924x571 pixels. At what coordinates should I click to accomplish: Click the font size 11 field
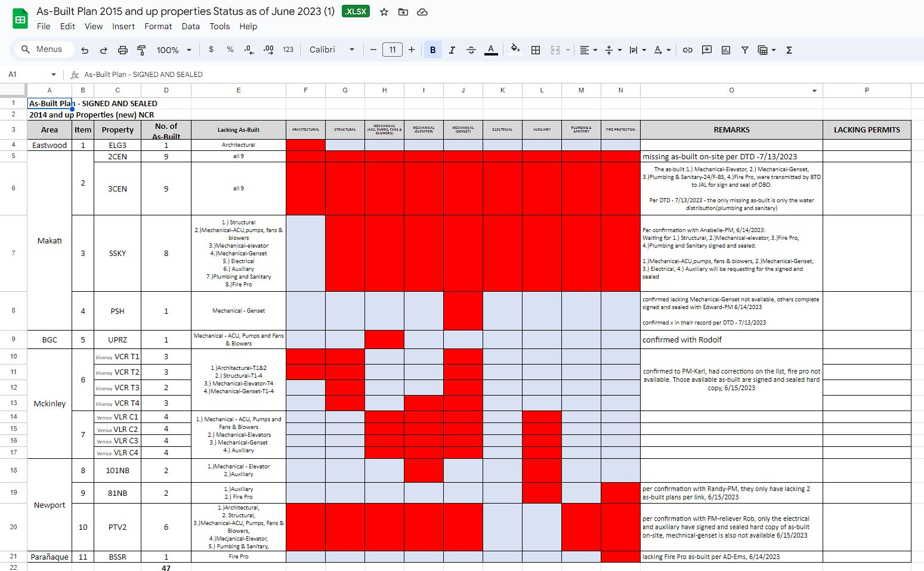(393, 50)
